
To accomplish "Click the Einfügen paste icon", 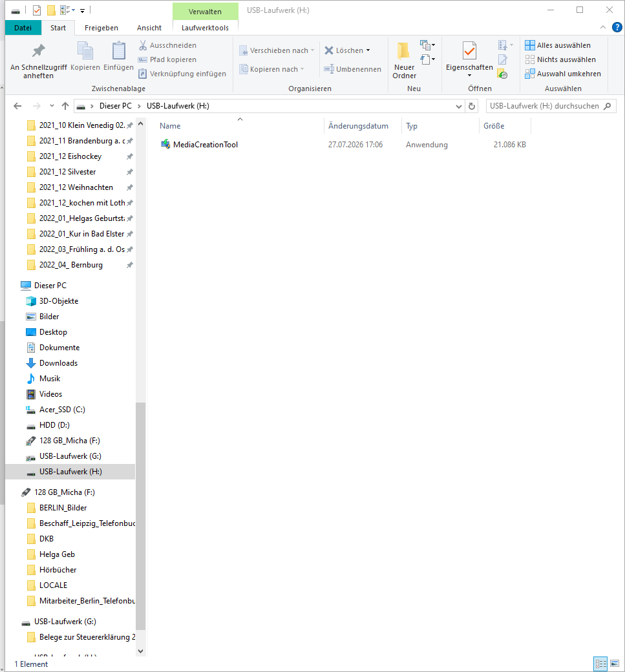I will point(119,51).
